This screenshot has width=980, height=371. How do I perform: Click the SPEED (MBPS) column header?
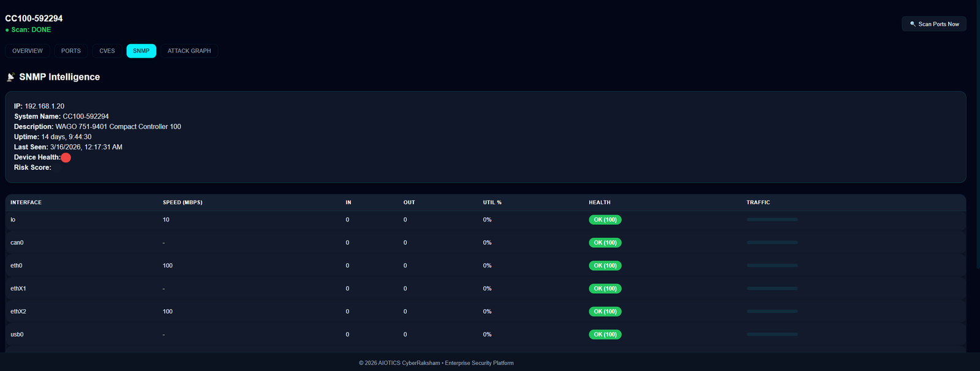pos(183,202)
